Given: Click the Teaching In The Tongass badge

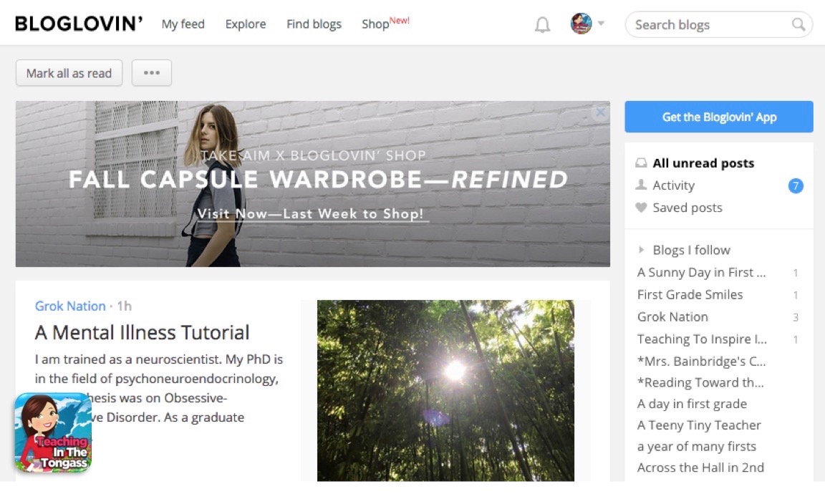Looking at the screenshot, I should [x=52, y=432].
